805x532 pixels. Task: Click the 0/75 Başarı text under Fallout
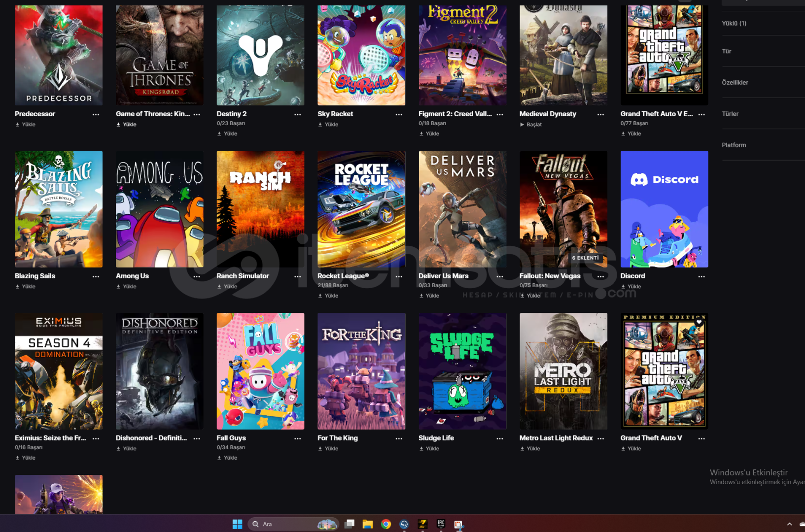[x=533, y=286]
